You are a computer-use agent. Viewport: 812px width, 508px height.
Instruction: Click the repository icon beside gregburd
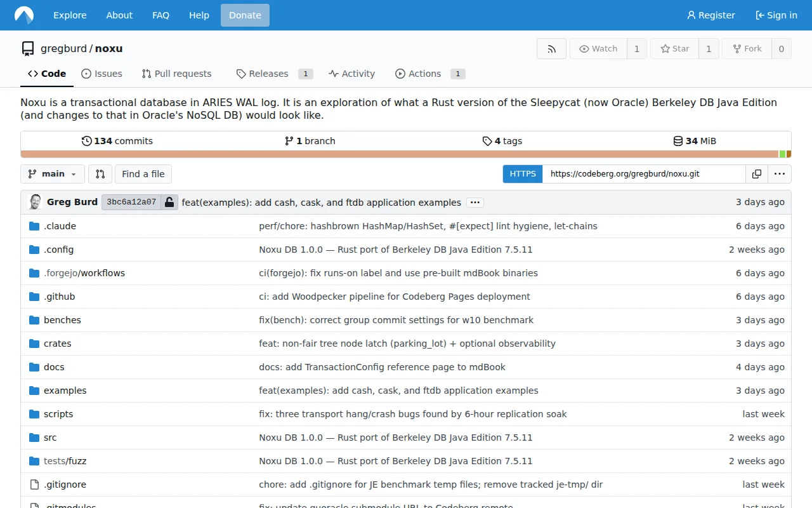pos(28,49)
